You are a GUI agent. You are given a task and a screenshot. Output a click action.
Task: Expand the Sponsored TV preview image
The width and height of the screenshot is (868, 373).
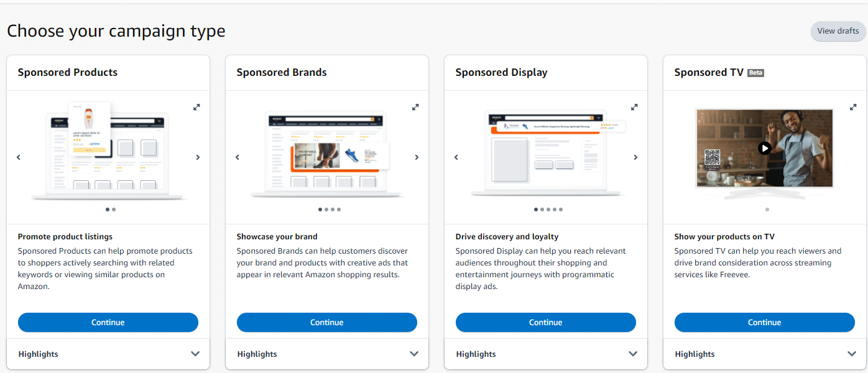click(x=853, y=107)
